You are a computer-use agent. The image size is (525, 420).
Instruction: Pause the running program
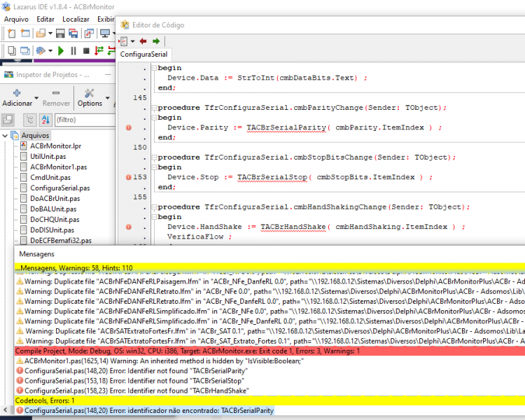point(73,50)
